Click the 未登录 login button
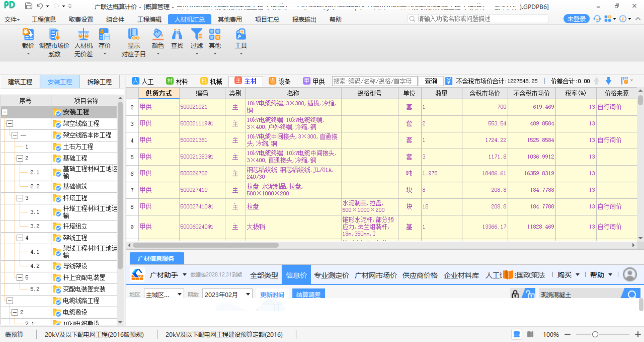Viewport: 644px width, 342px height. coord(576,19)
